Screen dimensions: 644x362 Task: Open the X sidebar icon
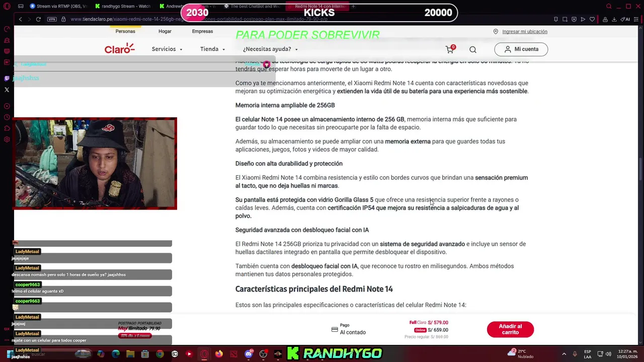7,89
